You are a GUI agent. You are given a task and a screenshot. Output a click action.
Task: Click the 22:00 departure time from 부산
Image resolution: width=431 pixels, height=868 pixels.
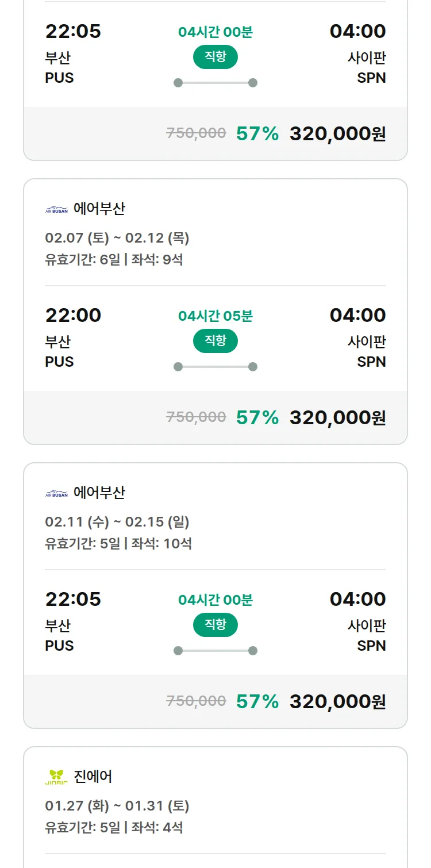73,315
